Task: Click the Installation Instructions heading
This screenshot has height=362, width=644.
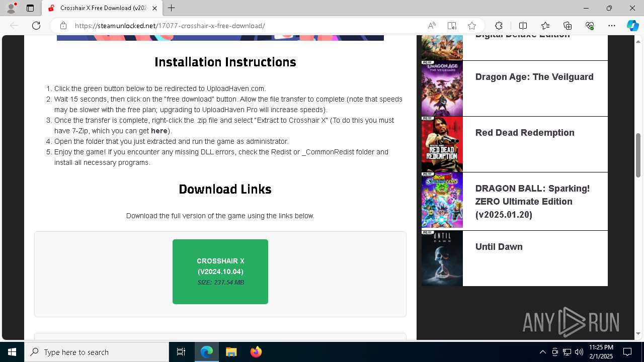Action: [x=225, y=62]
